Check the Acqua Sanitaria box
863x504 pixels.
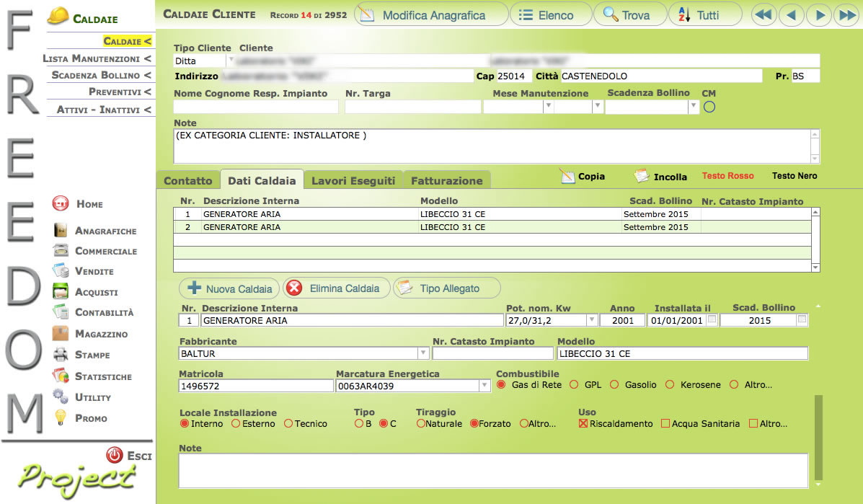[x=665, y=424]
